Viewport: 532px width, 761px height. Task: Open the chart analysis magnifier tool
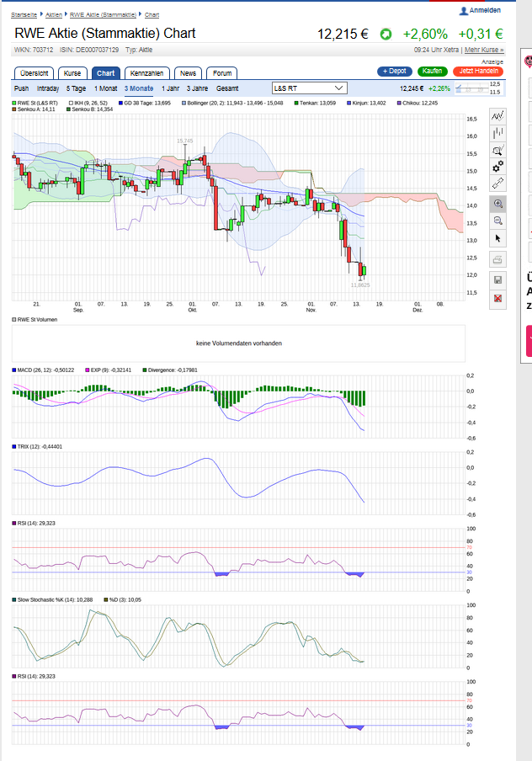tap(497, 150)
